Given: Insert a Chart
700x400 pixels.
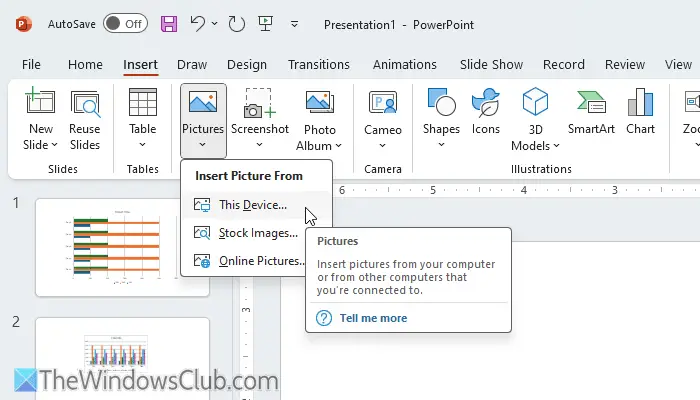Looking at the screenshot, I should [x=640, y=112].
